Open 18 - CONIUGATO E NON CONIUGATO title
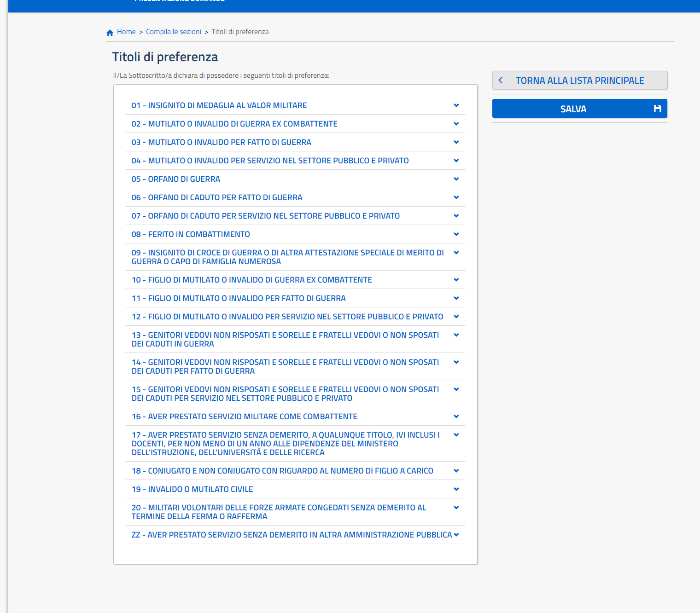This screenshot has height=613, width=700. click(282, 471)
